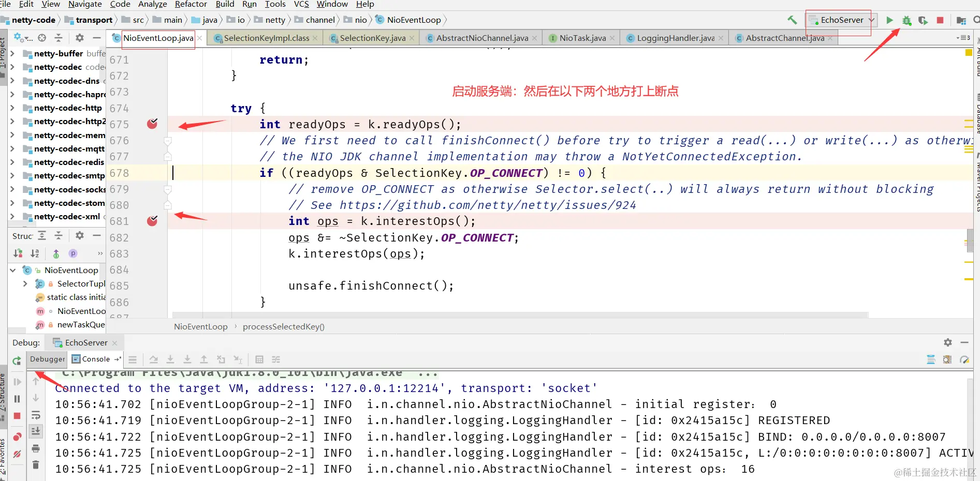Viewport: 980px width, 481px height.
Task: Close the NioTask.java tab
Action: tap(612, 38)
